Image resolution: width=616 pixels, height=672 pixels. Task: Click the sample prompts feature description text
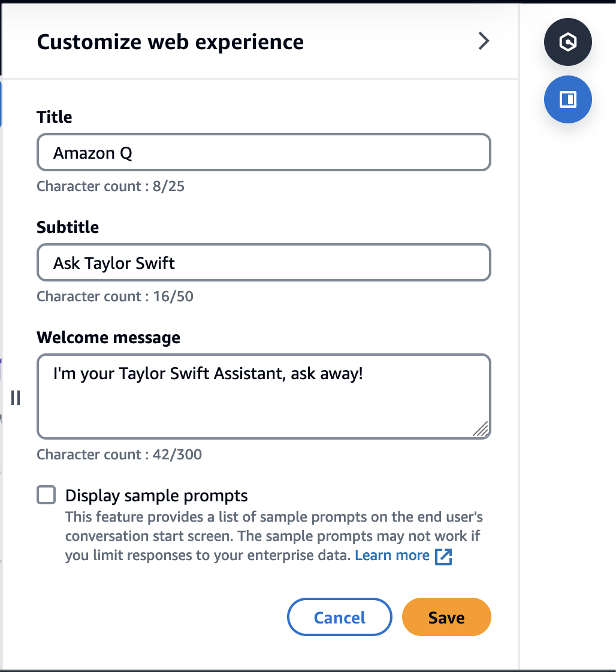[x=273, y=536]
